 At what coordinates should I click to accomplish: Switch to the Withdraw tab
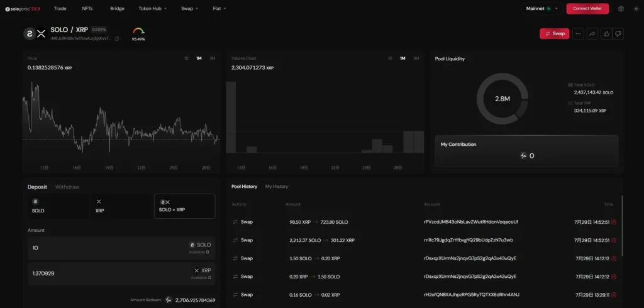tap(67, 187)
